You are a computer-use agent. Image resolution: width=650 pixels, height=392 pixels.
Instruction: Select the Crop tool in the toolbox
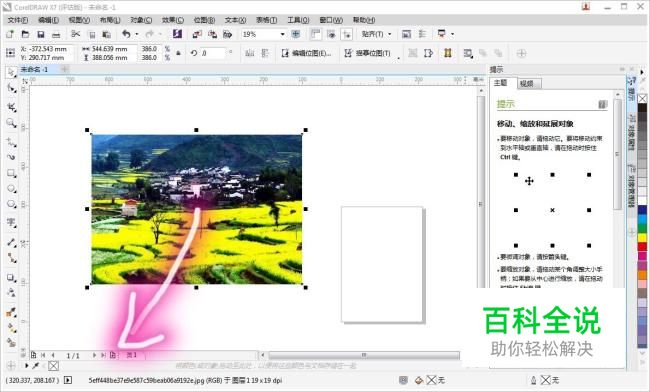point(11,106)
